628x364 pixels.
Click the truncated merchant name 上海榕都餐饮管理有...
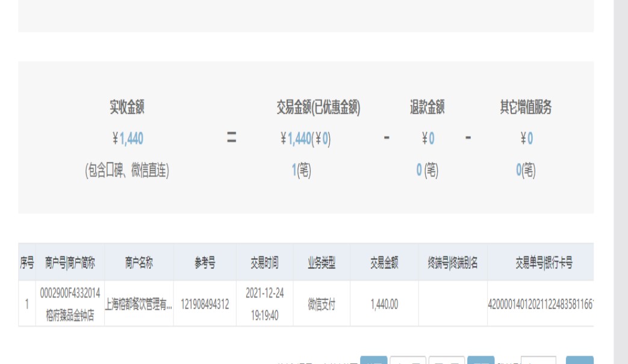pos(138,304)
